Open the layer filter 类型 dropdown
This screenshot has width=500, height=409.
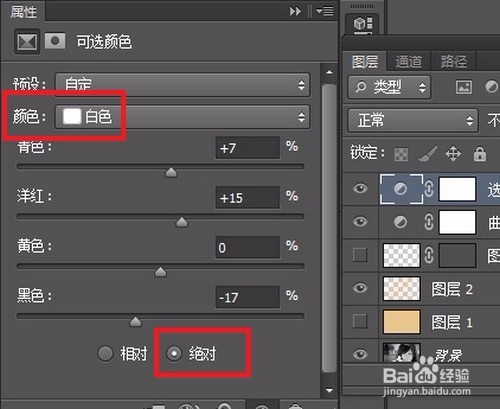tap(389, 87)
